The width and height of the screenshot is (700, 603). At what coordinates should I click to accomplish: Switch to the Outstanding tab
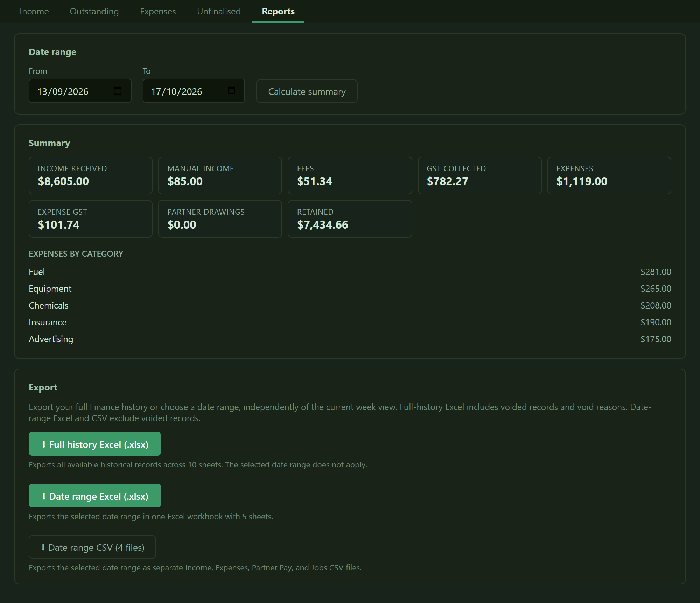coord(94,11)
